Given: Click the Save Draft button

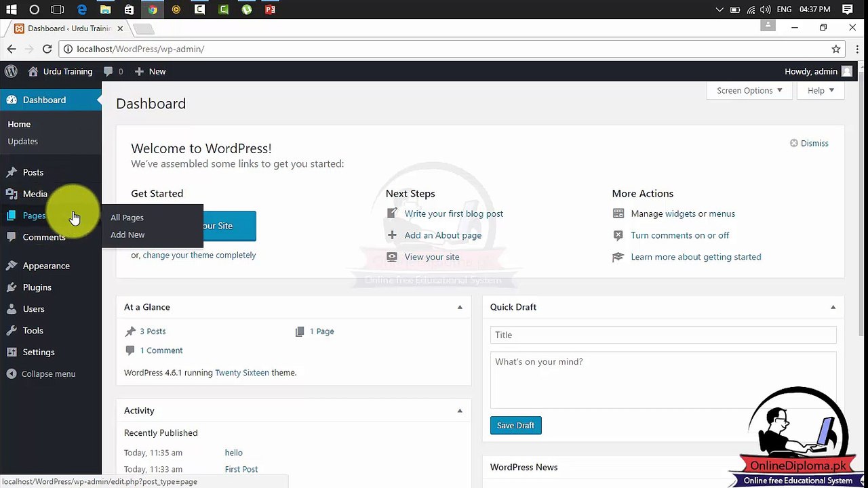Looking at the screenshot, I should click(x=515, y=425).
